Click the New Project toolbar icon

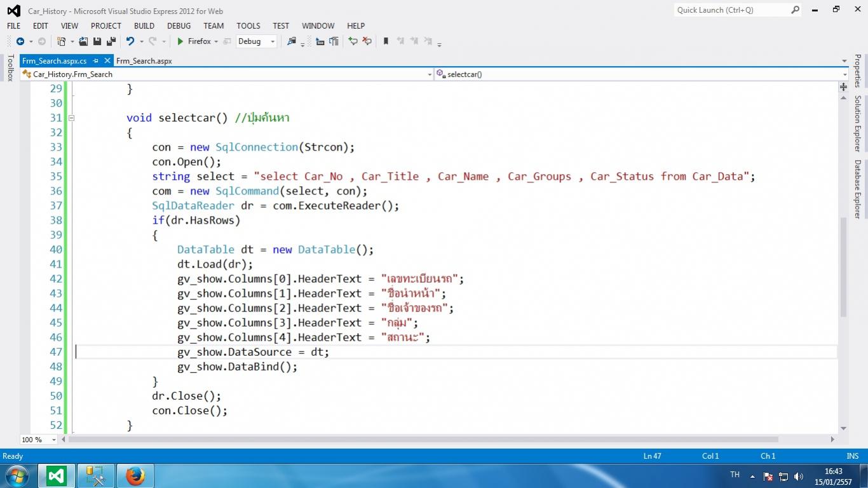[61, 41]
